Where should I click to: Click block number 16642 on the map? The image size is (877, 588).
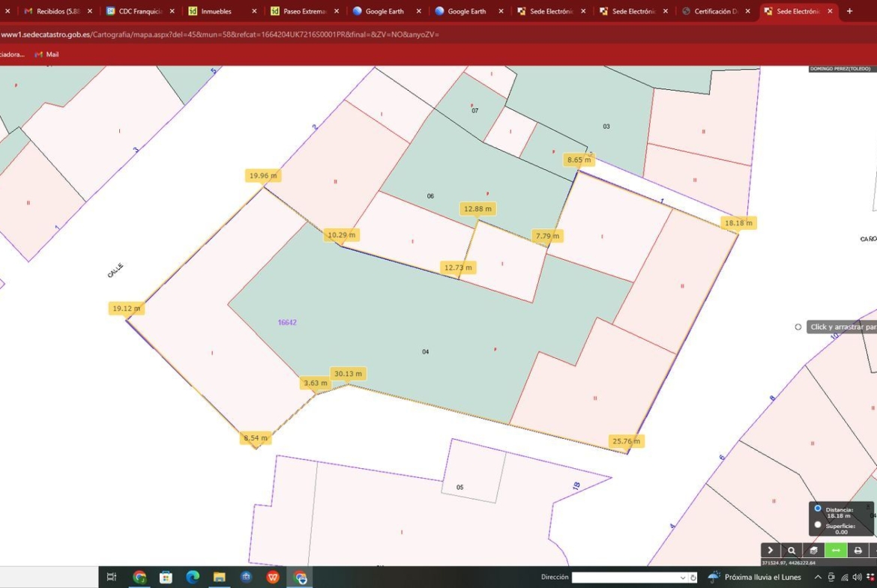click(x=287, y=323)
